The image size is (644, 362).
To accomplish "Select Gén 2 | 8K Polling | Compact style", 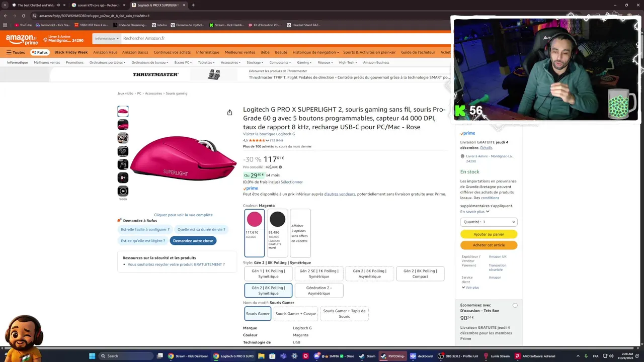I will click(x=420, y=274).
